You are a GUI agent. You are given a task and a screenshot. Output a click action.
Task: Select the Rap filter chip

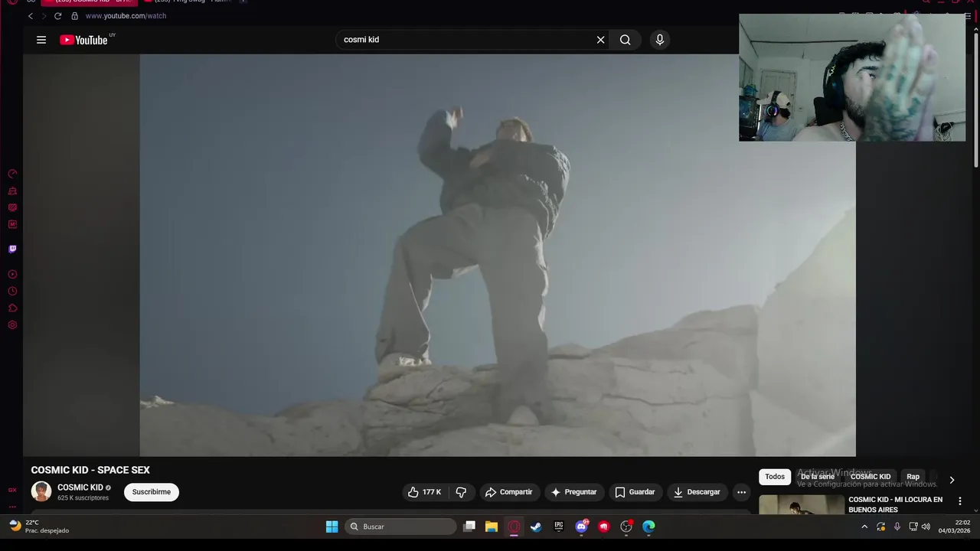pos(913,477)
